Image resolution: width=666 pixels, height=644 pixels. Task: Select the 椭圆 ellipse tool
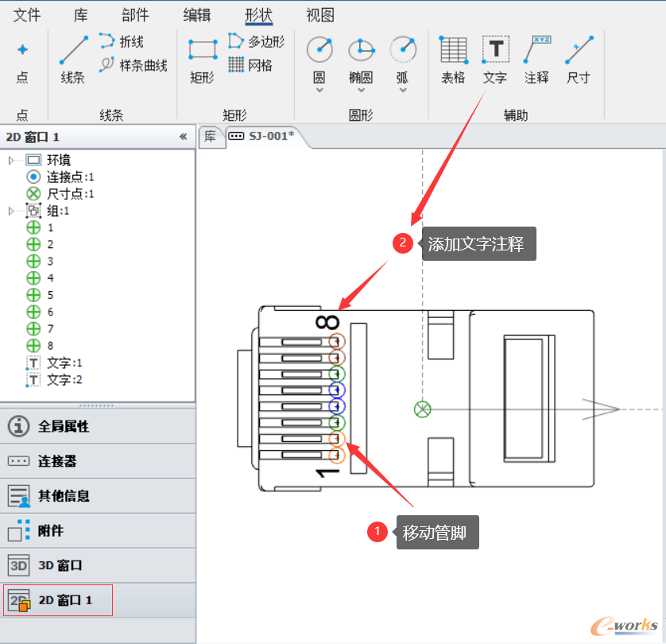(361, 60)
